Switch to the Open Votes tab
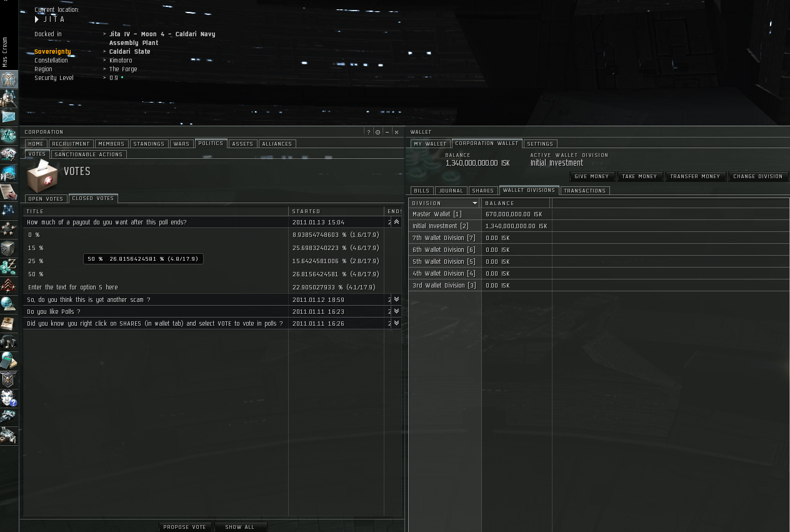 tap(46, 199)
